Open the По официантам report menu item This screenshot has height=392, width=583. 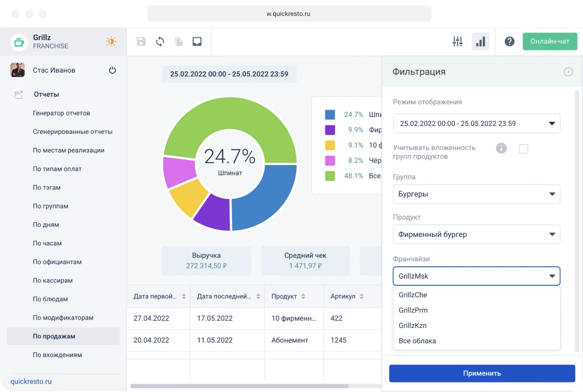57,262
